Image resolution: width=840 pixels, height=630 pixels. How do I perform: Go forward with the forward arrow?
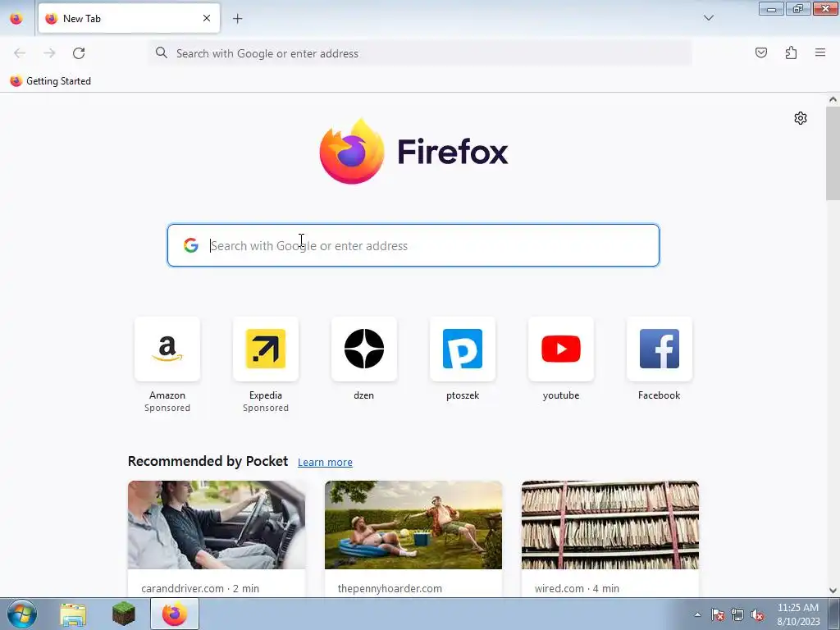(x=49, y=53)
